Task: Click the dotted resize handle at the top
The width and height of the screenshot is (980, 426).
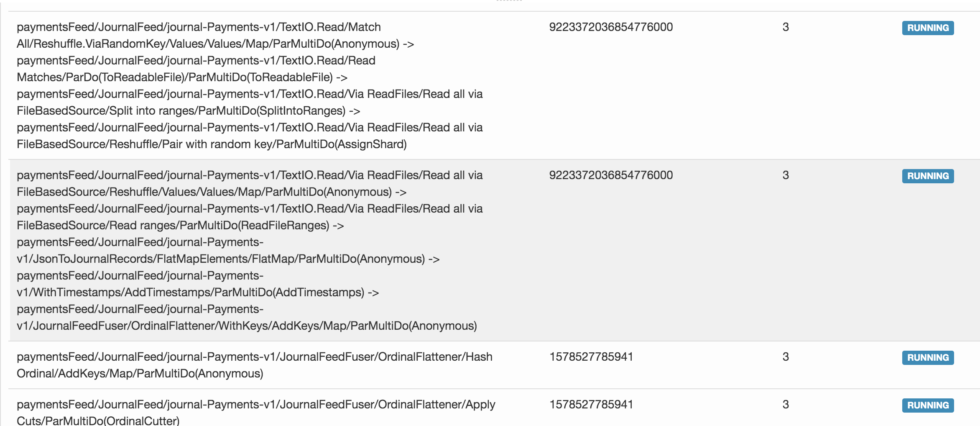Action: [509, 1]
